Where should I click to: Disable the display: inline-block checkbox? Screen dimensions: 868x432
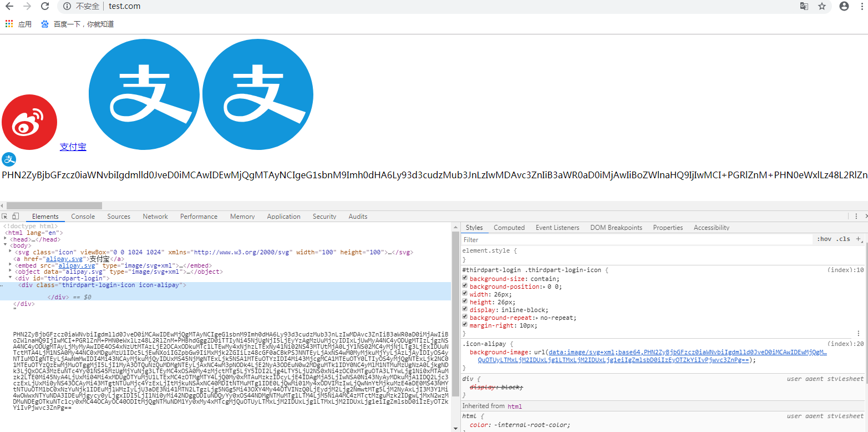click(x=465, y=309)
